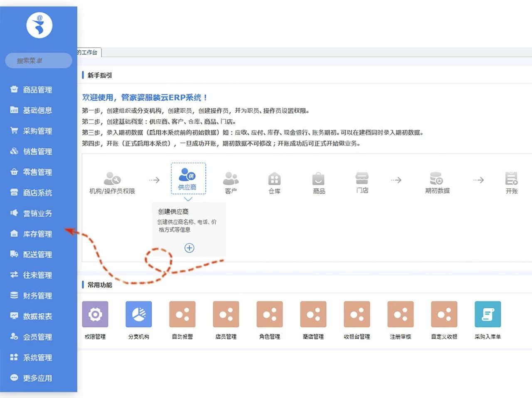This screenshot has height=398, width=532.
Task: Select the 客户 guide step icon
Action: tap(231, 178)
